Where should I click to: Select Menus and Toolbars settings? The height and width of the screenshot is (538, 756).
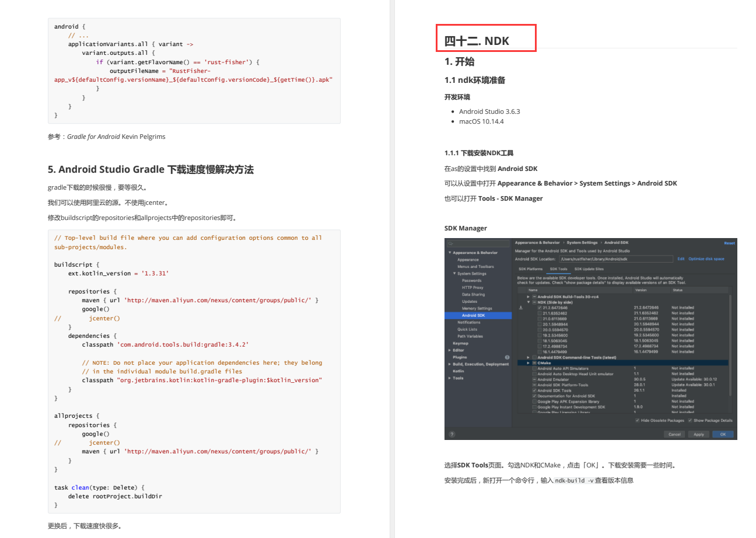475,267
